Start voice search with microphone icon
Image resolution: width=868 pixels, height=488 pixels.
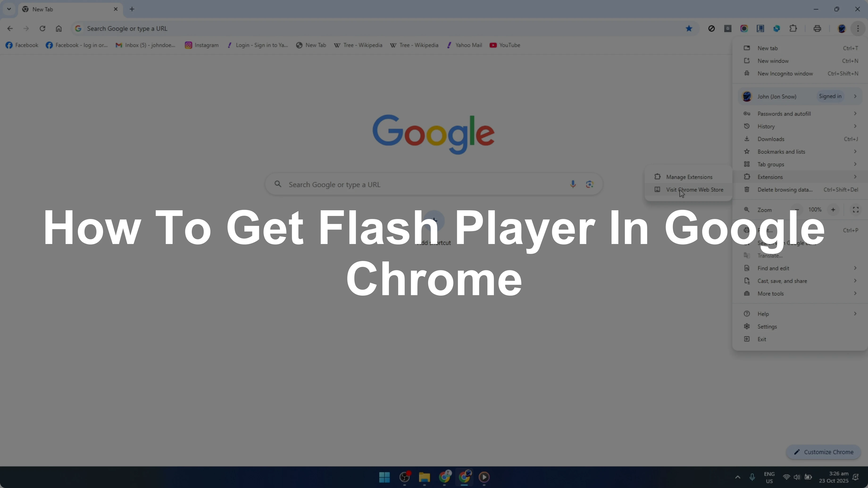(573, 184)
